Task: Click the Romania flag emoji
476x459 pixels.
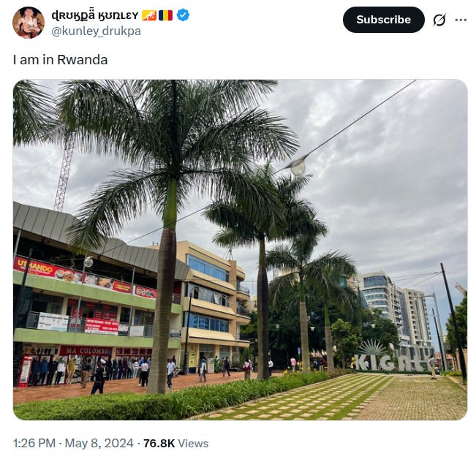Action: (x=165, y=15)
